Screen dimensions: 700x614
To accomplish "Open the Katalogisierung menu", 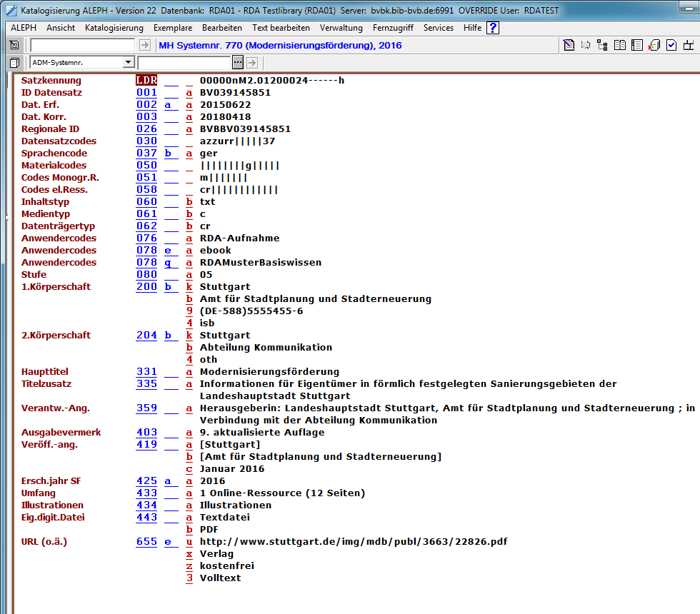I will (114, 28).
